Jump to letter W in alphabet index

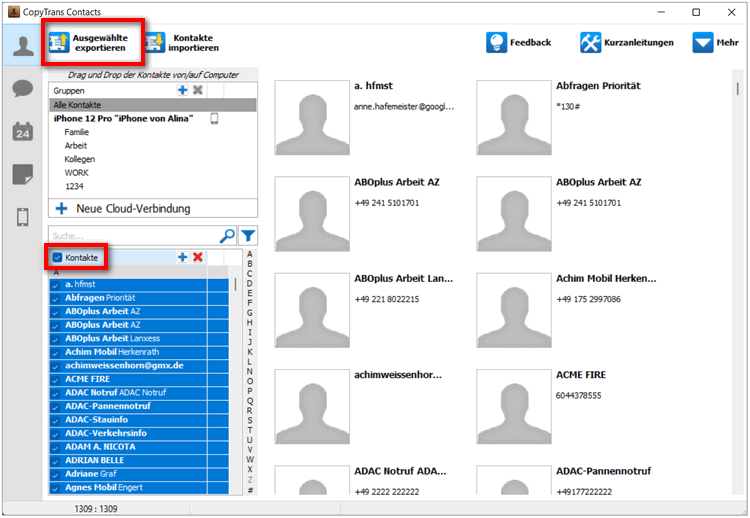pos(250,459)
